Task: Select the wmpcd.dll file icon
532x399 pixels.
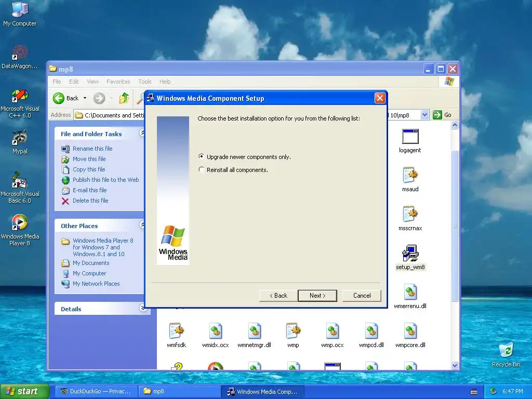Action: pos(371,331)
